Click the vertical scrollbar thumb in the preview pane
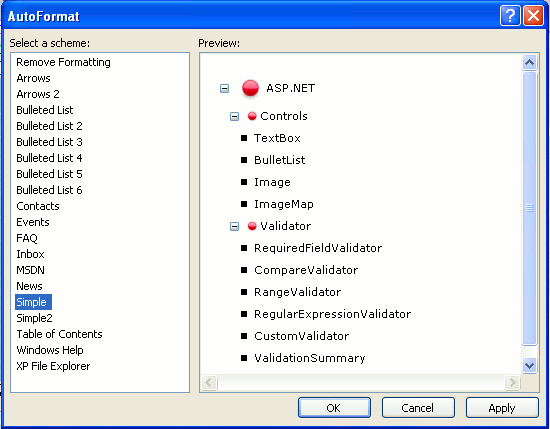 529,208
